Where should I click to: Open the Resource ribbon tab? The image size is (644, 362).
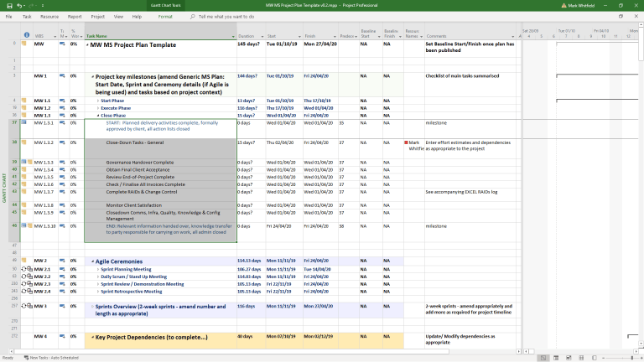49,17
